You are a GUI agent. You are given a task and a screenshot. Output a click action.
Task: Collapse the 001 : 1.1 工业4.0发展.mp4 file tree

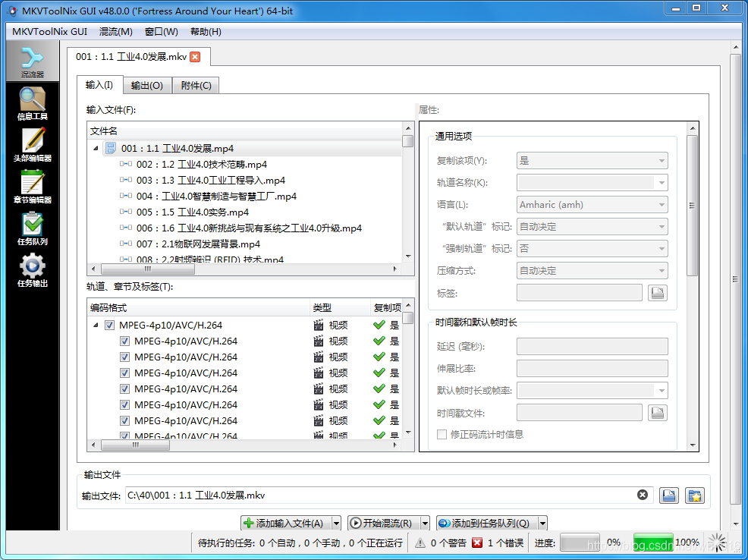click(x=96, y=149)
